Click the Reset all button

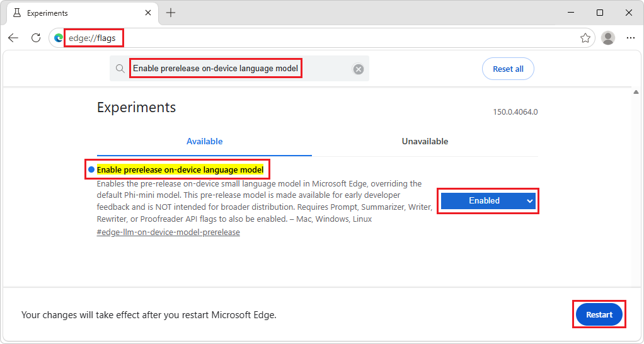(x=508, y=69)
